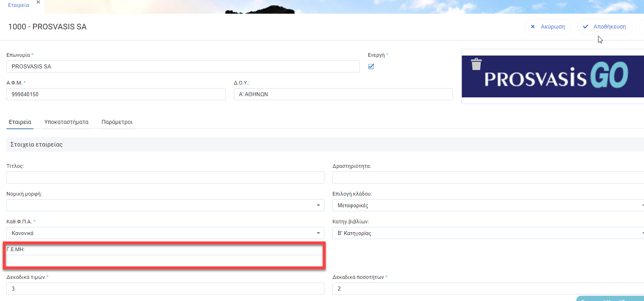The image size is (644, 301).
Task: Switch to the Υποκαταστήματα tab
Action: pyautogui.click(x=66, y=122)
